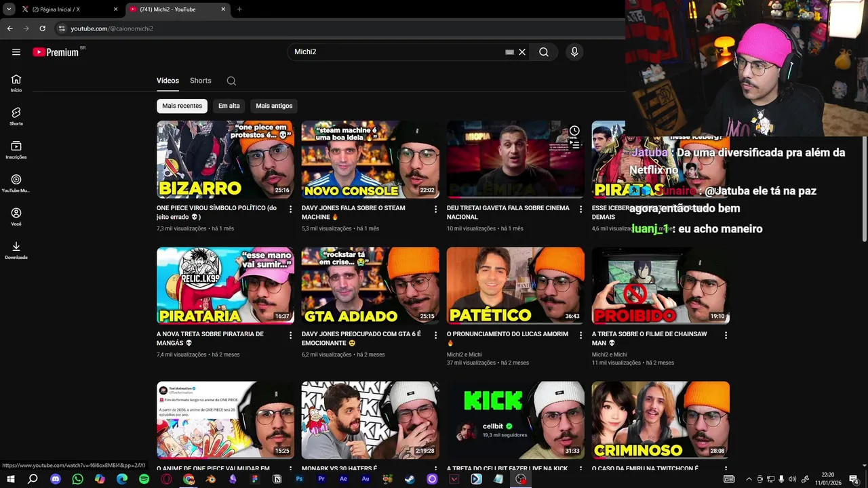Open WhatsApp from the taskbar
The height and width of the screenshot is (488, 868).
point(77,479)
